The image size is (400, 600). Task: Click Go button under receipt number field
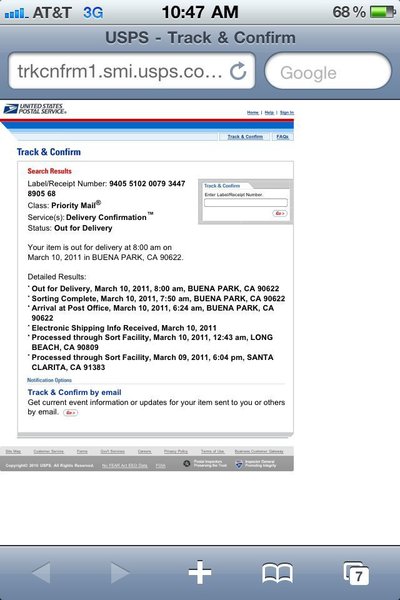coord(280,213)
